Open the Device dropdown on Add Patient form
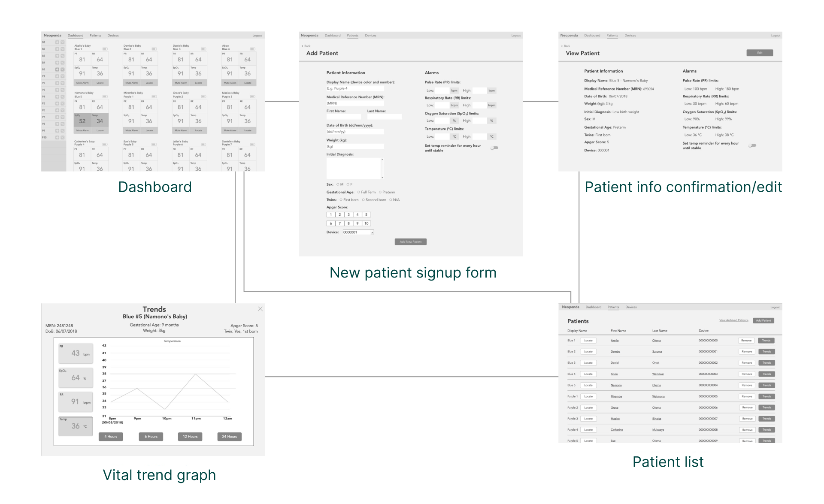The height and width of the screenshot is (504, 824). click(x=372, y=232)
